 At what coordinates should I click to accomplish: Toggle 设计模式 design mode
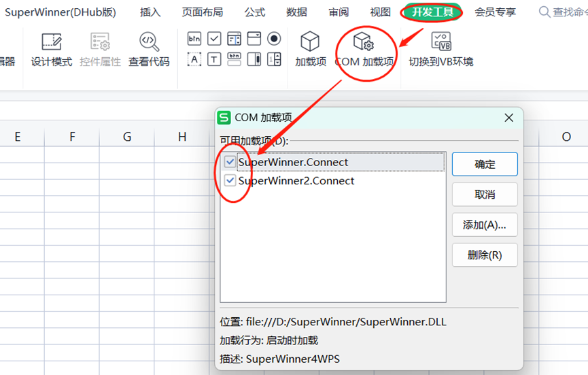(x=52, y=50)
